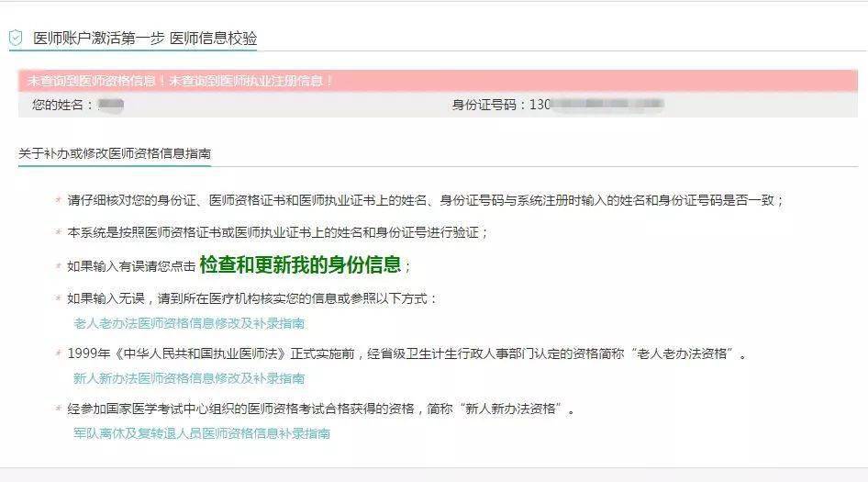Click the ID number starting with 130
Viewport: 868px width, 482px height.
596,104
